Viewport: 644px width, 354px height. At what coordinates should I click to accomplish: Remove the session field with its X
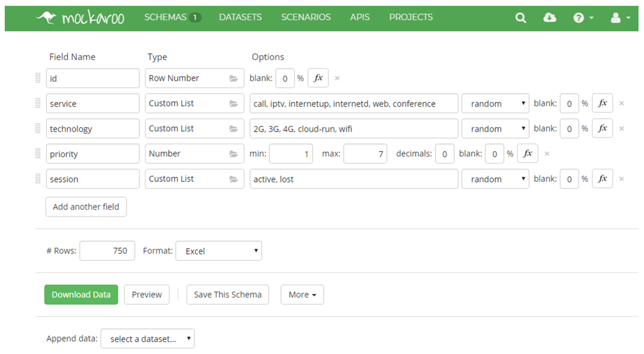[621, 179]
